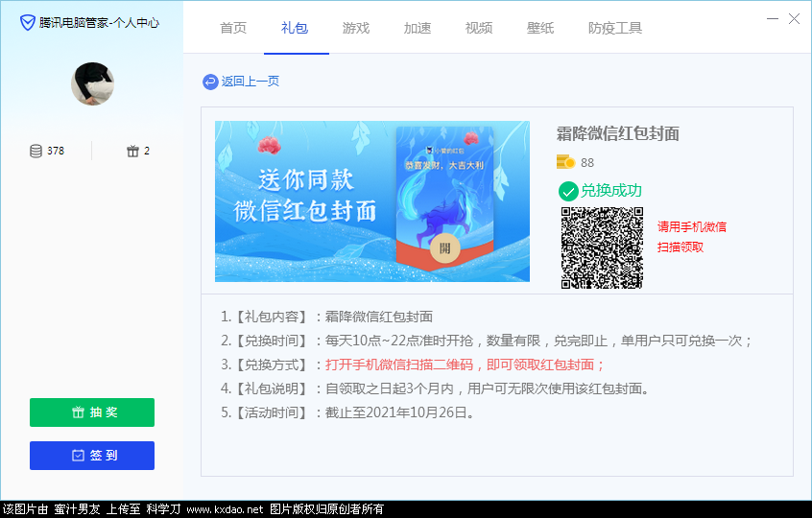Open the 游戏 tab

click(x=356, y=28)
